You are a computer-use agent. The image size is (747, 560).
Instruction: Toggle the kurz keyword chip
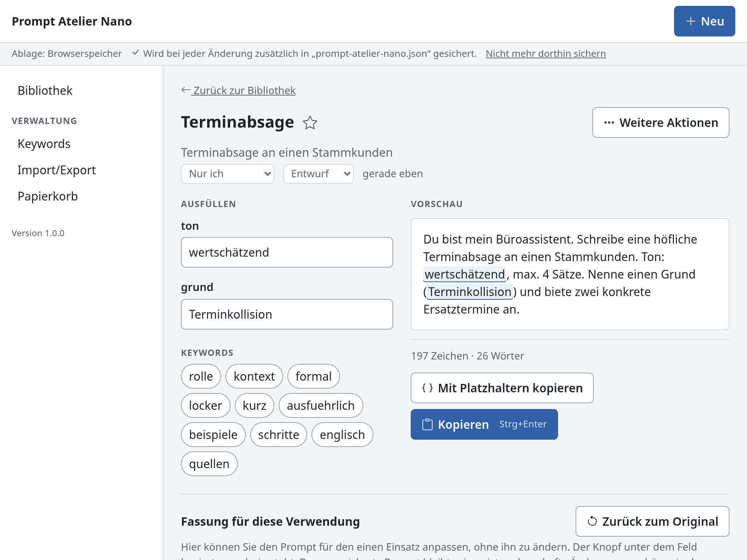(x=255, y=405)
